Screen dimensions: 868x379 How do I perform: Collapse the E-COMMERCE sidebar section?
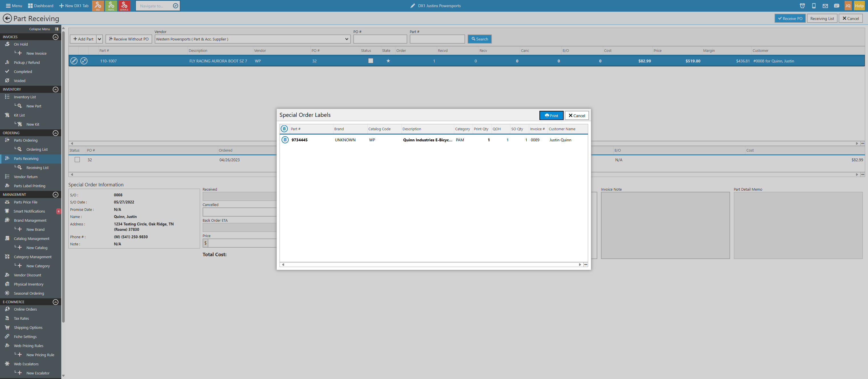point(56,302)
